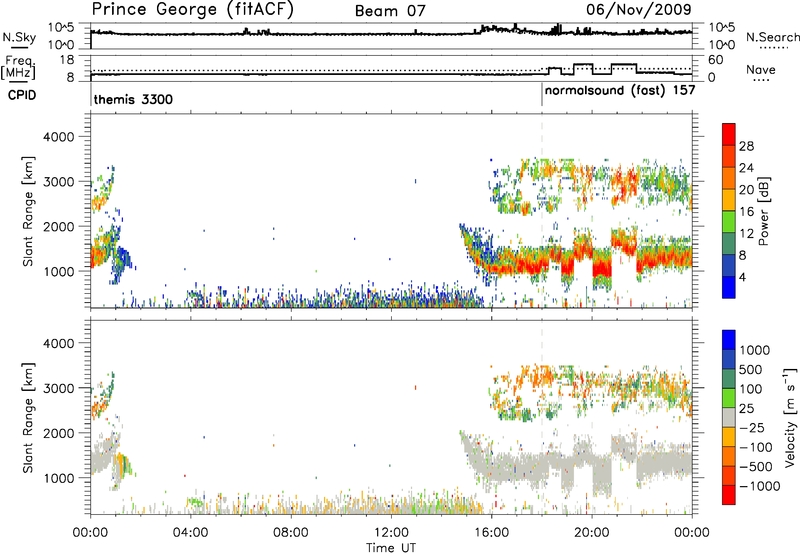Click the "N.Sky" legend label
800x554 pixels.
pyautogui.click(x=19, y=37)
